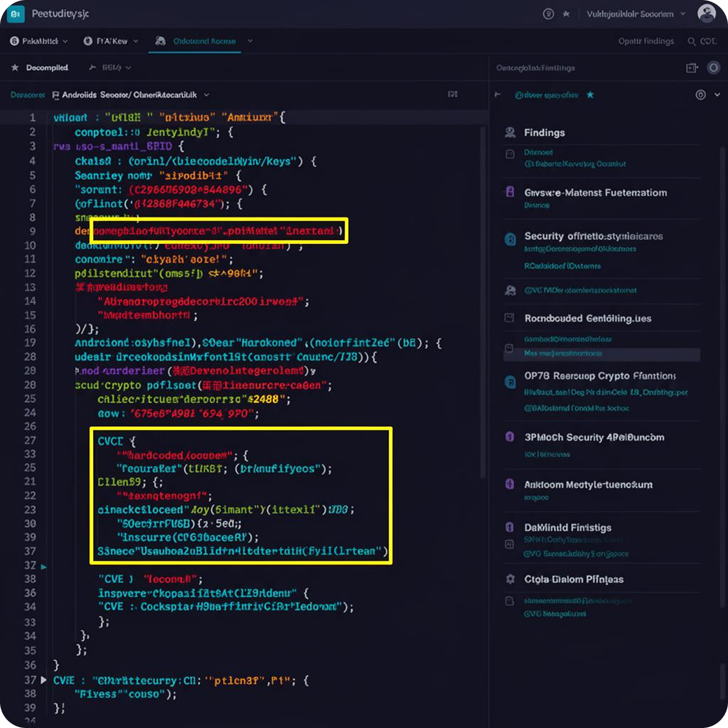Screen dimensions: 728x728
Task: Click the box icon beside Dıtınoed entry
Action: [x=510, y=154]
